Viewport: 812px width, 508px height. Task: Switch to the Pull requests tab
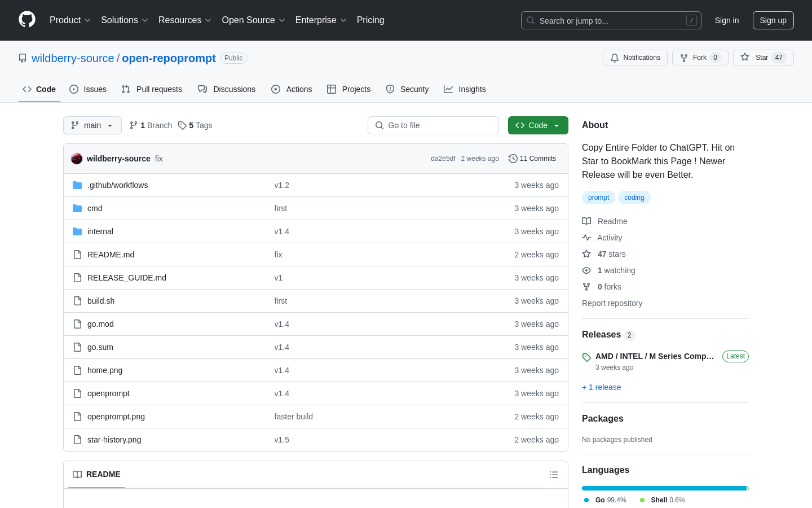(x=152, y=89)
